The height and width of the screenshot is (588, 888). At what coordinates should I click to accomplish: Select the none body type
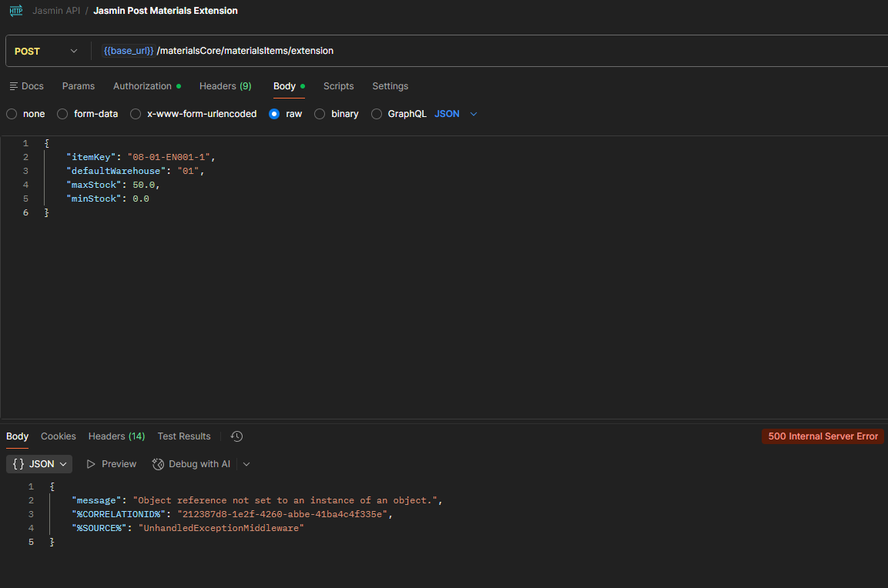pyautogui.click(x=12, y=114)
